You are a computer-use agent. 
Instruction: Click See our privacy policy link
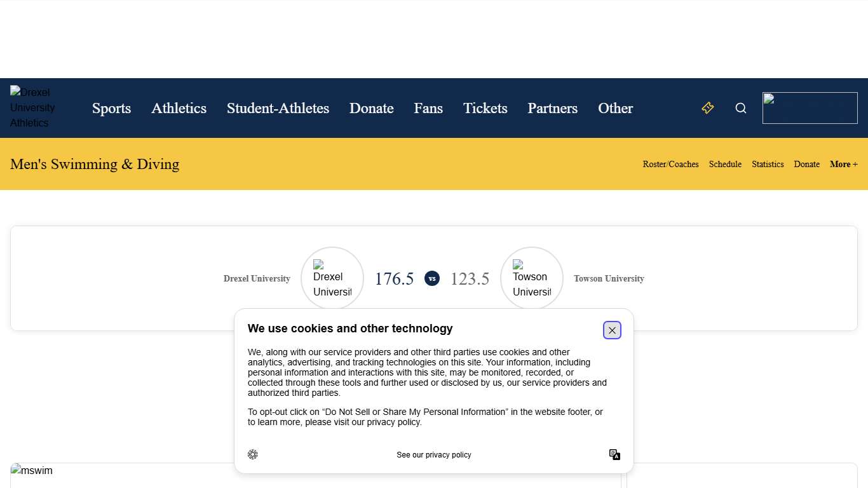[x=434, y=455]
